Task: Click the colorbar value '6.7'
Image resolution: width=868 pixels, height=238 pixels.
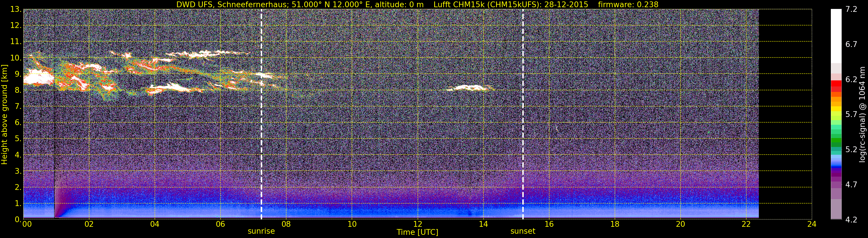Action: coord(851,44)
